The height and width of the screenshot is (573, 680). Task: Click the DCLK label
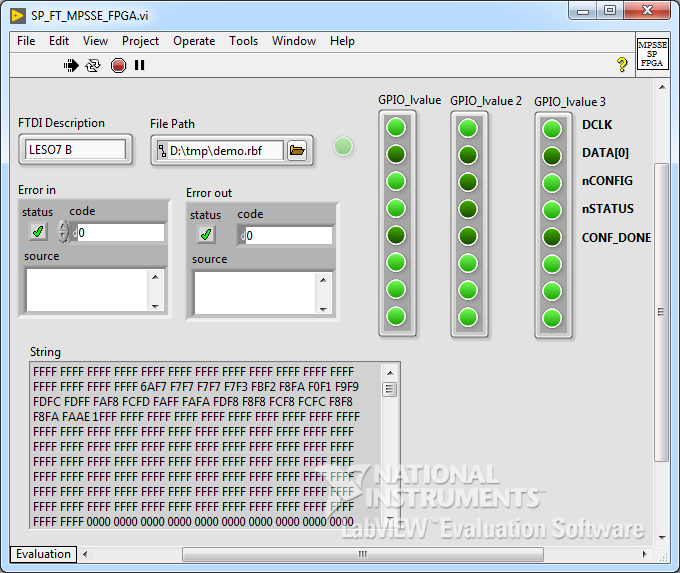pos(597,124)
